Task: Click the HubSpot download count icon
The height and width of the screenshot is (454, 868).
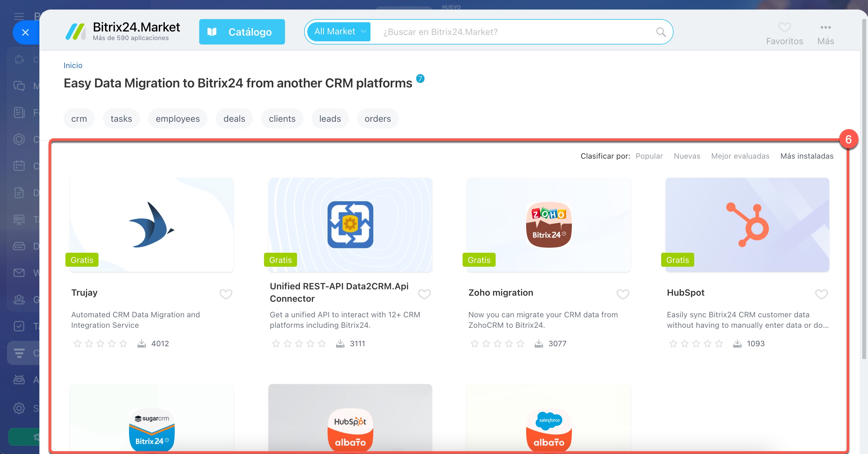Action: tap(737, 343)
